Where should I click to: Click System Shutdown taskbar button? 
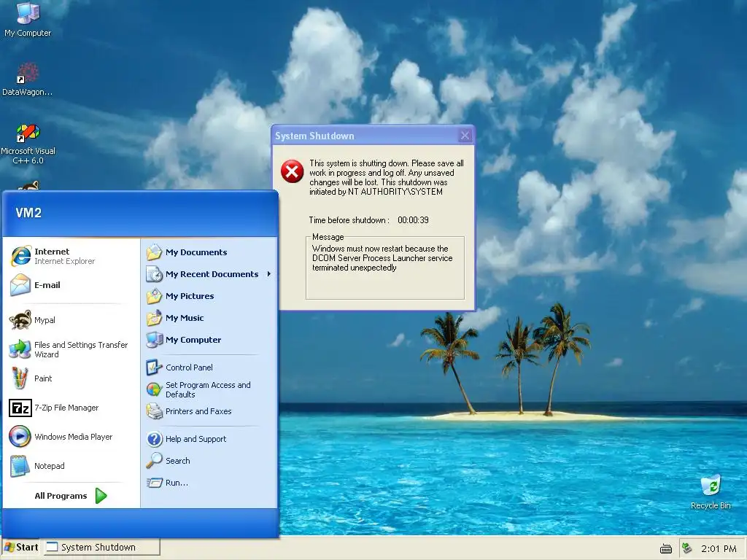[102, 547]
